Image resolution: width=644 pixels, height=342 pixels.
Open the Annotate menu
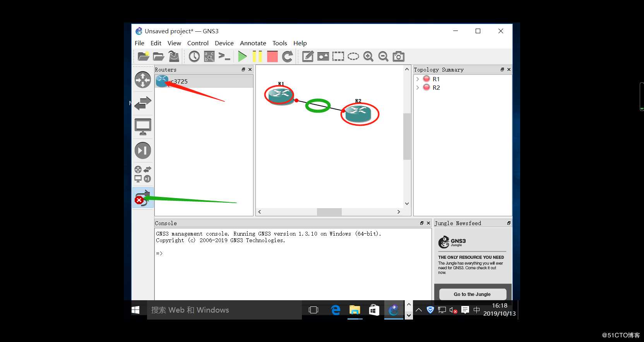click(x=253, y=43)
